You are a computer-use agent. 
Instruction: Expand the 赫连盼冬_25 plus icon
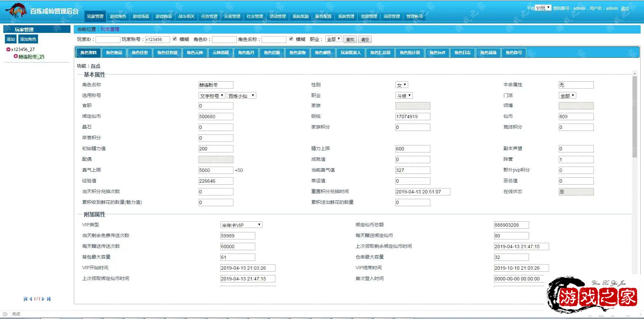pos(15,56)
